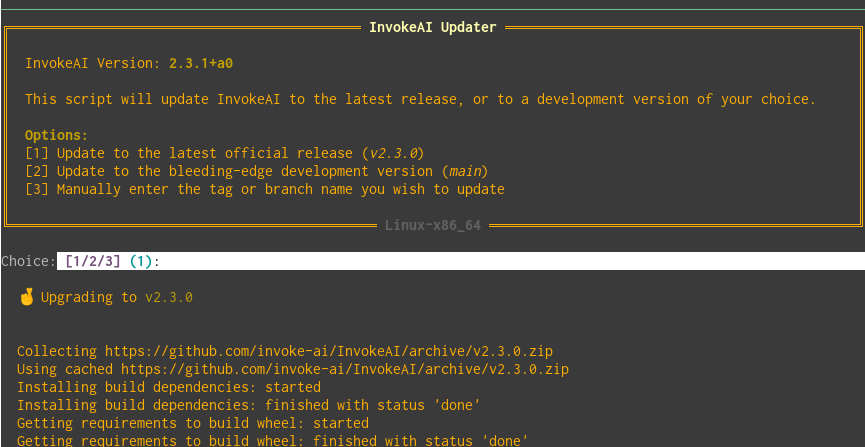Open the Collecting github v2.3.0.zip URL
The width and height of the screenshot is (865, 447).
(329, 351)
